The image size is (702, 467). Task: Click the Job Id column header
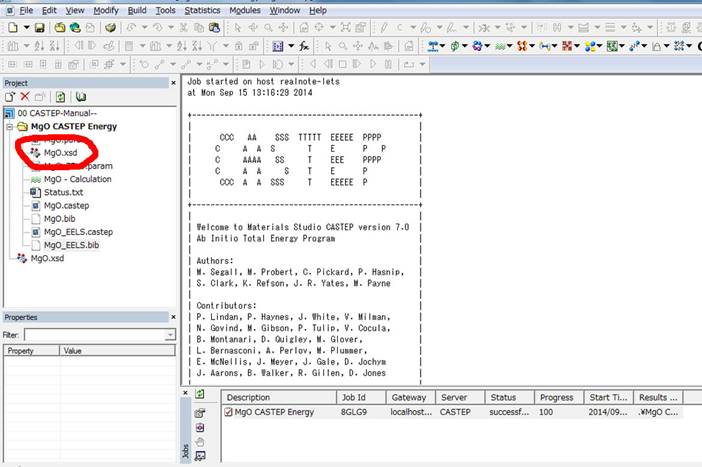coord(361,397)
